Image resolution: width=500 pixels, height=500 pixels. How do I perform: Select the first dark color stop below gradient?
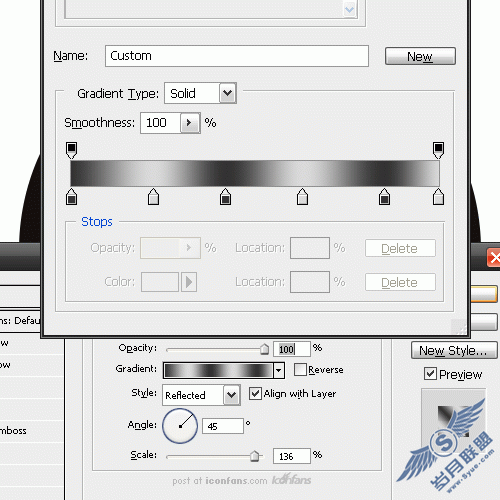[71, 196]
